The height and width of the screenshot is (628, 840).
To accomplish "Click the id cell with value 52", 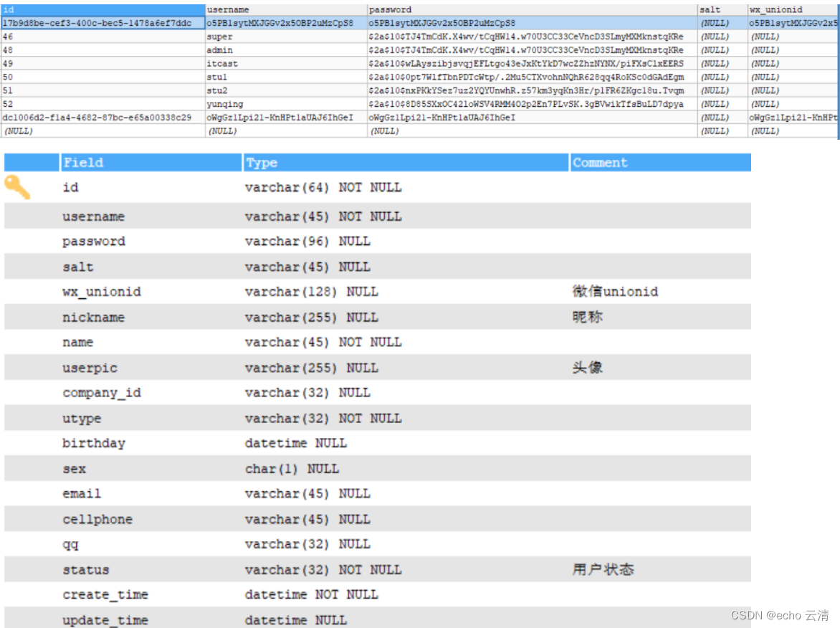I will [x=103, y=104].
